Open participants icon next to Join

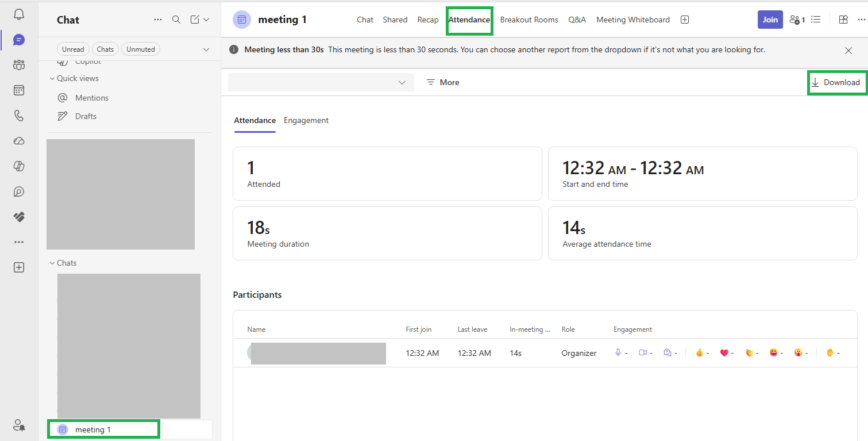pyautogui.click(x=797, y=20)
